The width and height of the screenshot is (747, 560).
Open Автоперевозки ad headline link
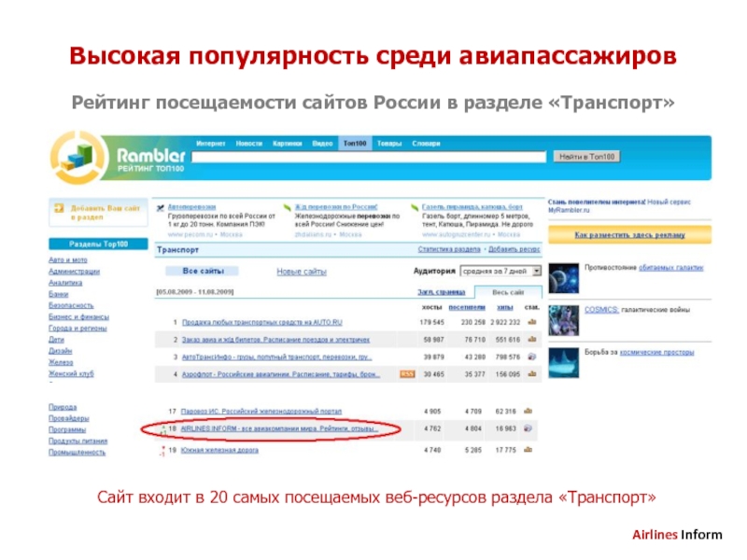[192, 207]
